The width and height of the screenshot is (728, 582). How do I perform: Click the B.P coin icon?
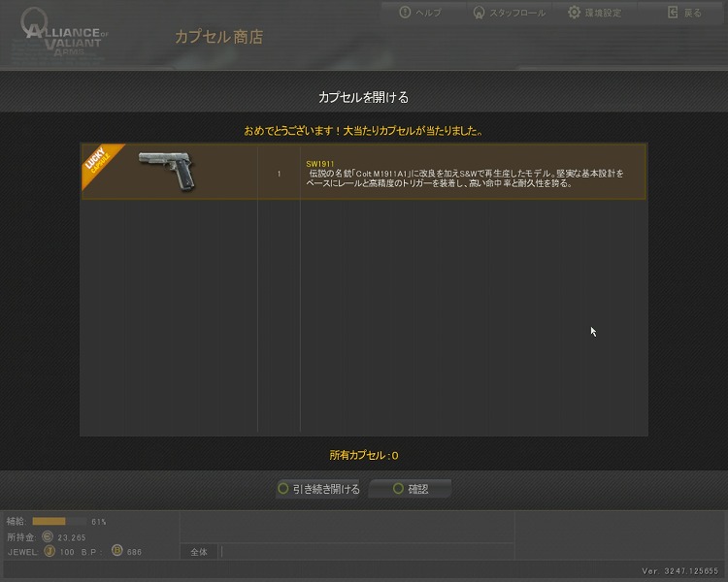point(117,550)
